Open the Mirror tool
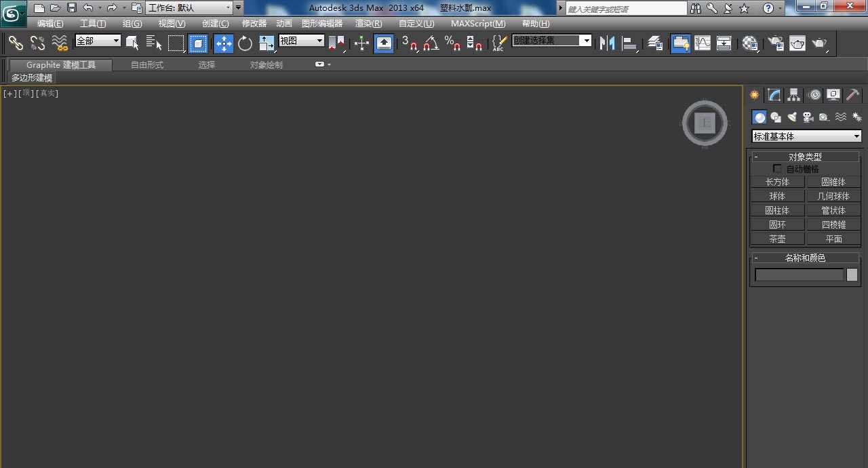868x468 pixels. (x=608, y=43)
